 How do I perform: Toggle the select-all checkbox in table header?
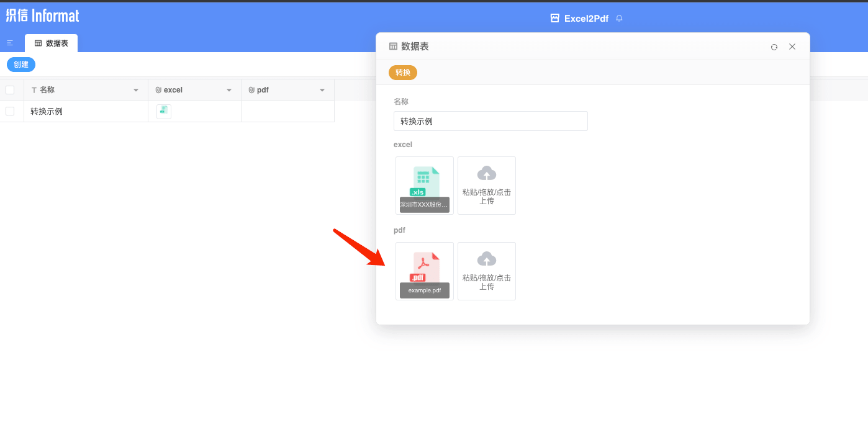(x=10, y=90)
